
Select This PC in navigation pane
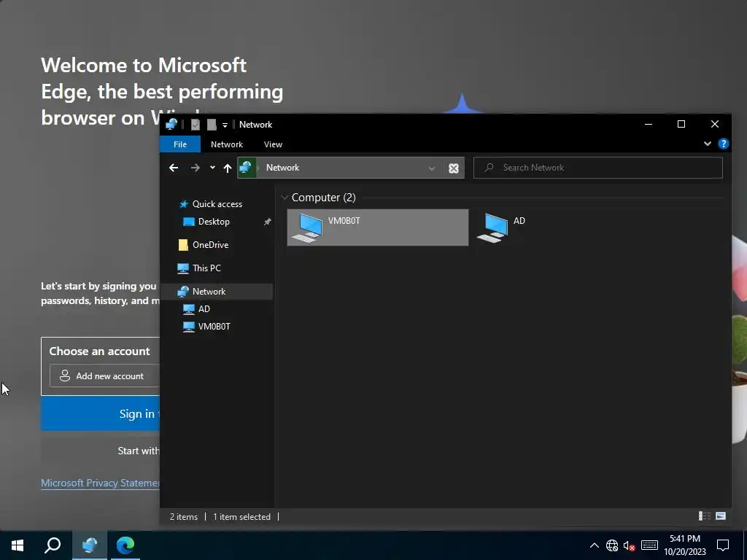206,268
